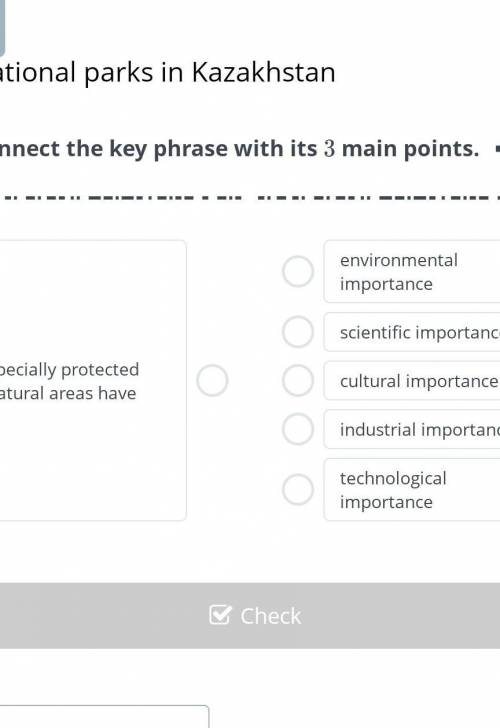Select the circle beside industrial importance
The image size is (500, 728).
tap(298, 429)
